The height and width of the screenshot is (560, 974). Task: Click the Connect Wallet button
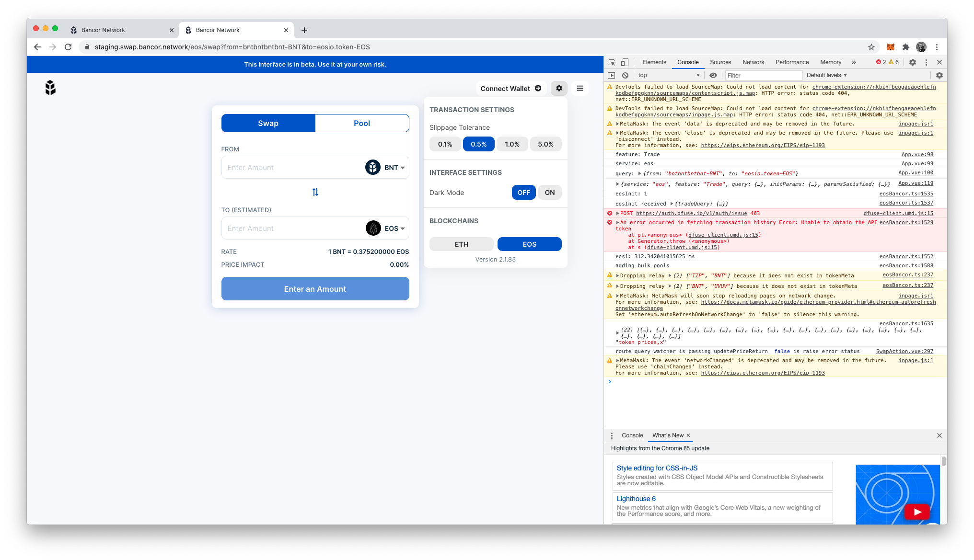click(x=511, y=89)
